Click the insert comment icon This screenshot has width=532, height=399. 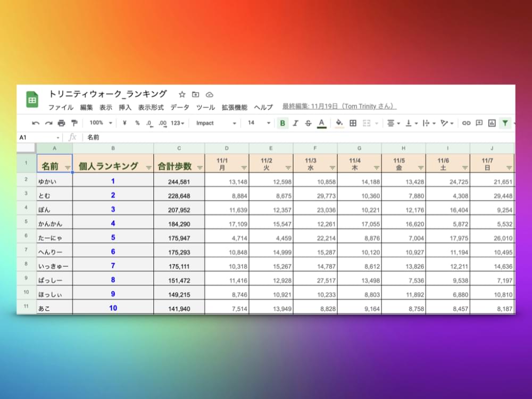(x=479, y=123)
